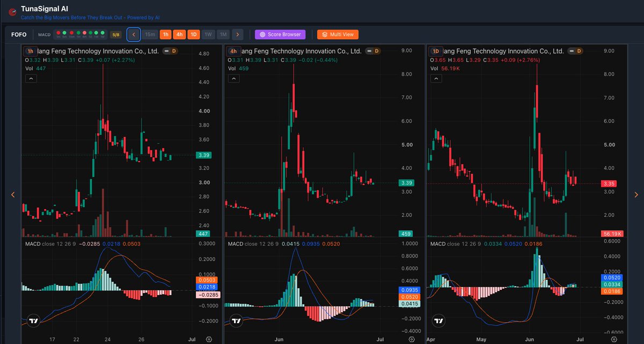Image resolution: width=644 pixels, height=344 pixels.
Task: Click the minus pill on 1D chart title
Action: coord(571,51)
